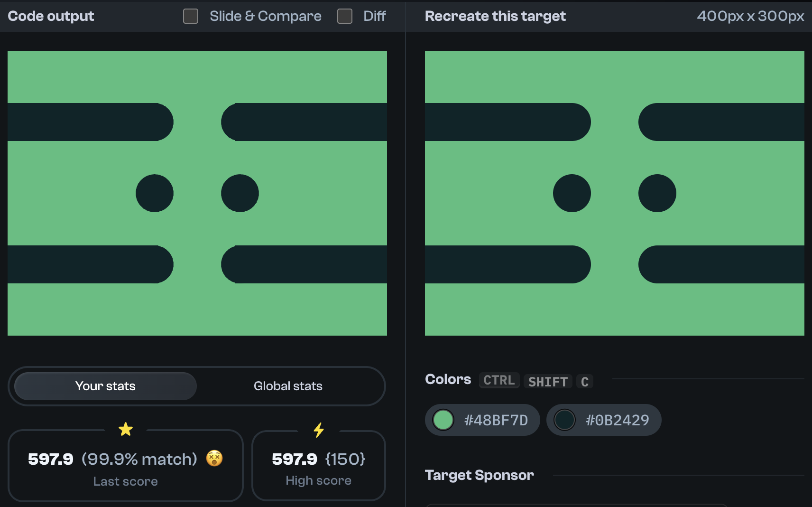Click the green circle inside the #48BF7D chip
812x507 pixels.
(443, 420)
